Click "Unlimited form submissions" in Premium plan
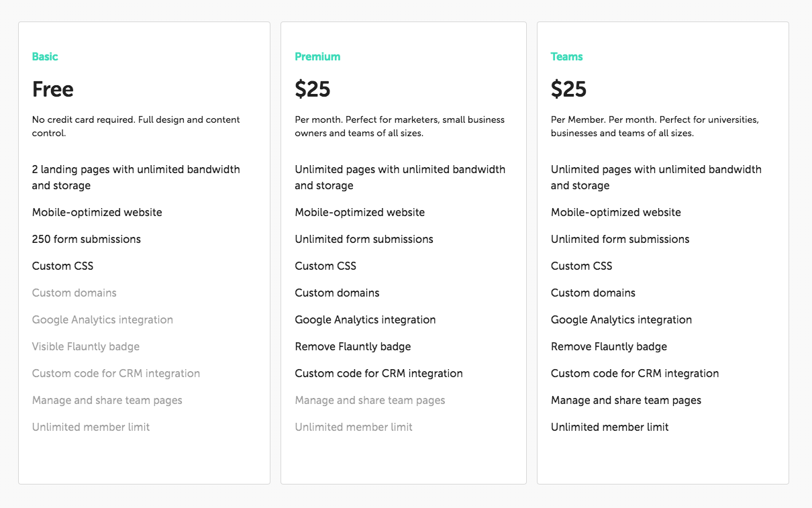 pos(364,240)
